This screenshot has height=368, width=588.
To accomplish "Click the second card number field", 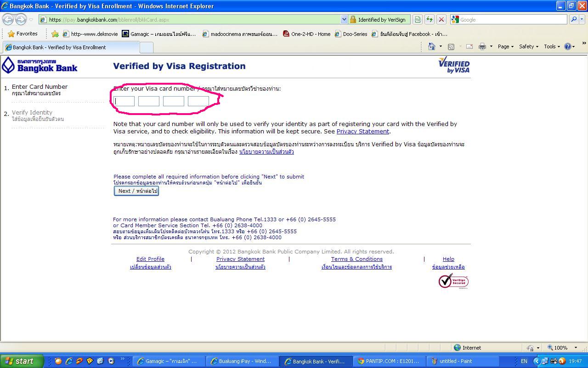I will click(x=149, y=101).
